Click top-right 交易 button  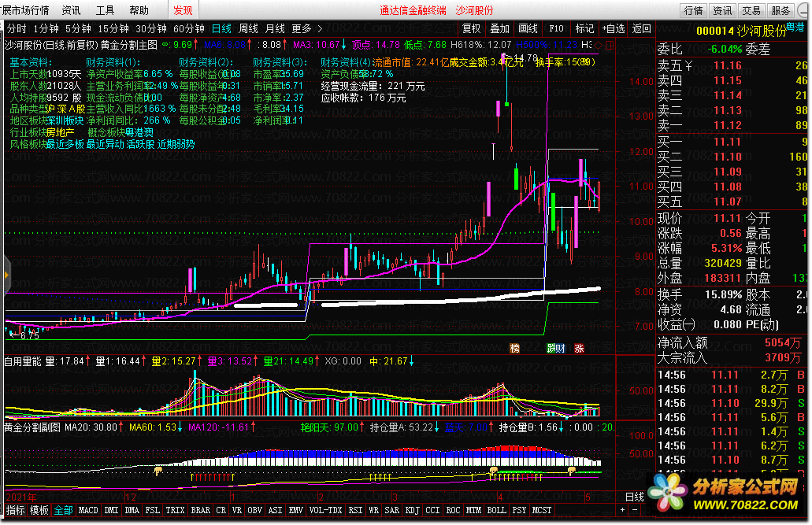point(751,10)
